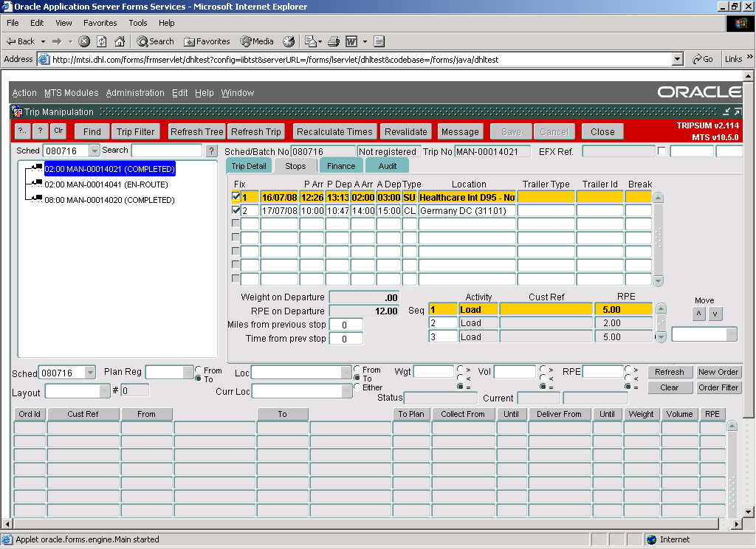
Task: Click the orders grid scroll up arrow
Action: click(x=732, y=426)
